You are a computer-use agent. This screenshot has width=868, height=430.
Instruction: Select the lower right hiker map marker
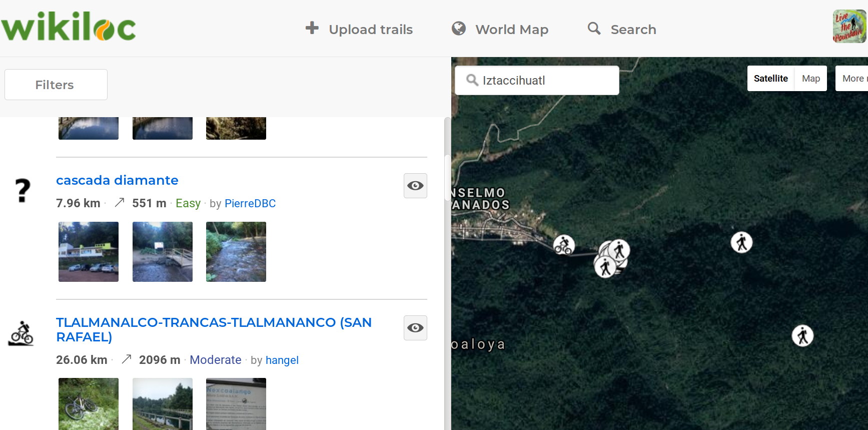802,335
